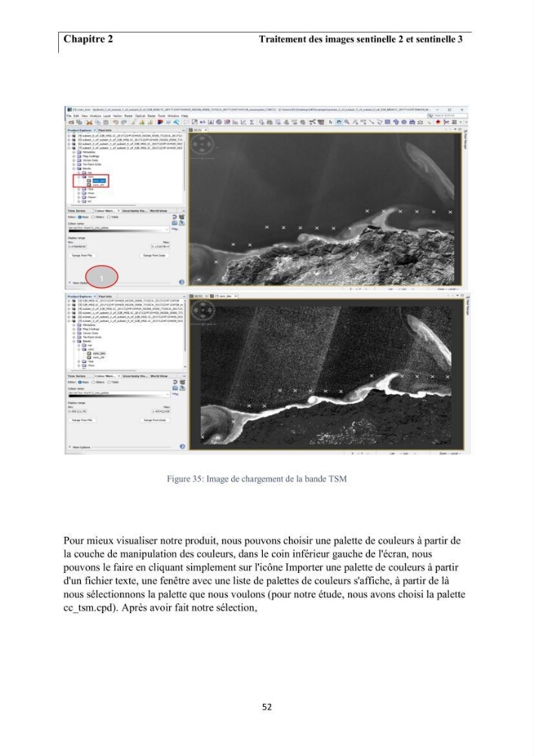Screen dimensions: 534x756
Task: Switch to World View tab, top screenshot
Action: pos(159,211)
